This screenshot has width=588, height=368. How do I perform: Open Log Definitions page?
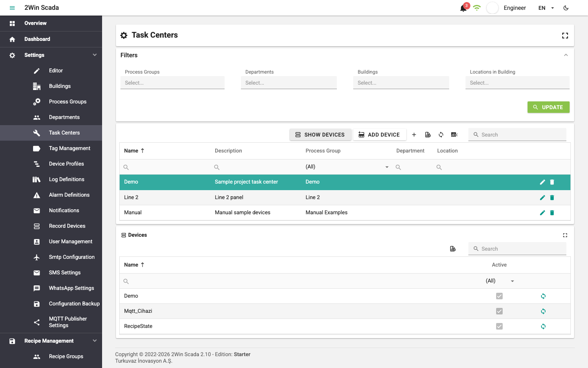[x=51, y=180]
